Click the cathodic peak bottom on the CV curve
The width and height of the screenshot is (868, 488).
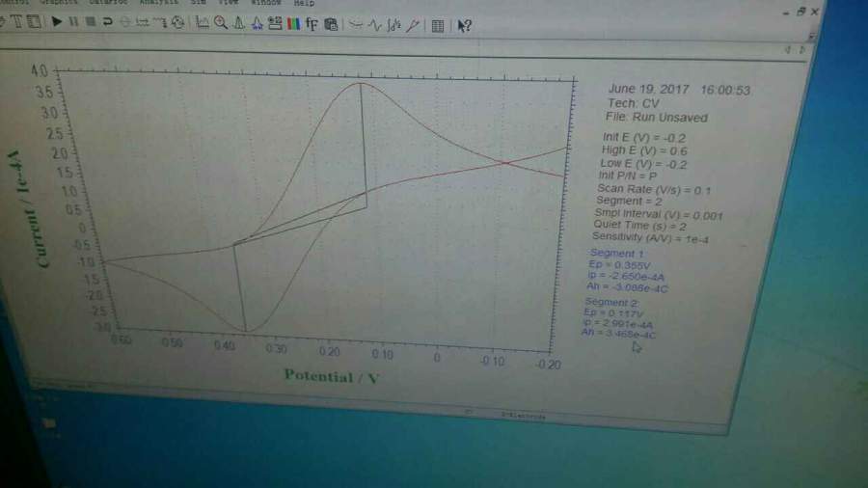point(245,331)
